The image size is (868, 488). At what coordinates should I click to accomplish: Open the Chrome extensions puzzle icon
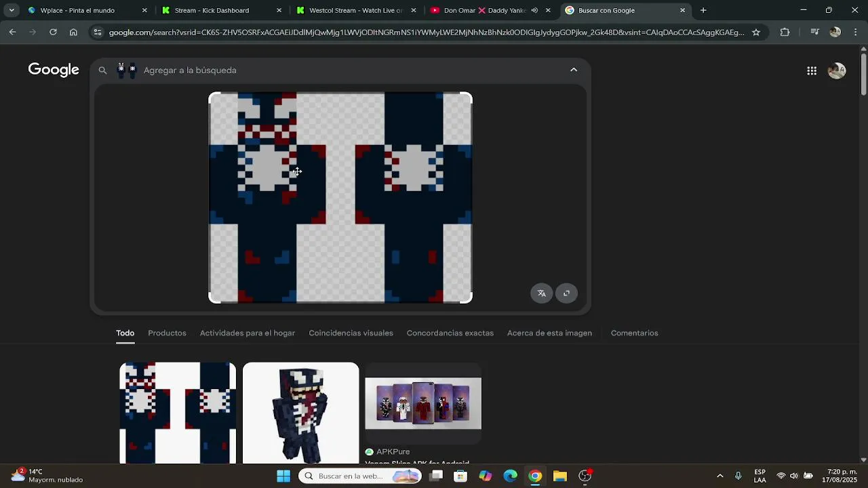785,32
